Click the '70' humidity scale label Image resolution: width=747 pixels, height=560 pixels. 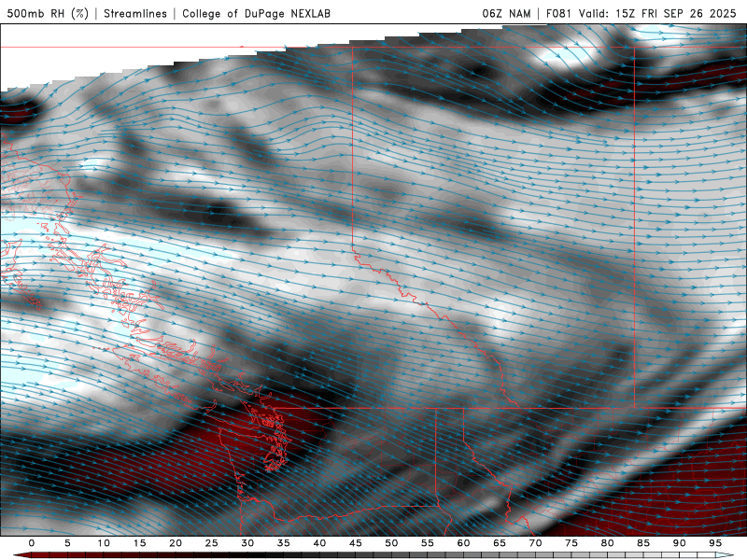[x=535, y=543]
